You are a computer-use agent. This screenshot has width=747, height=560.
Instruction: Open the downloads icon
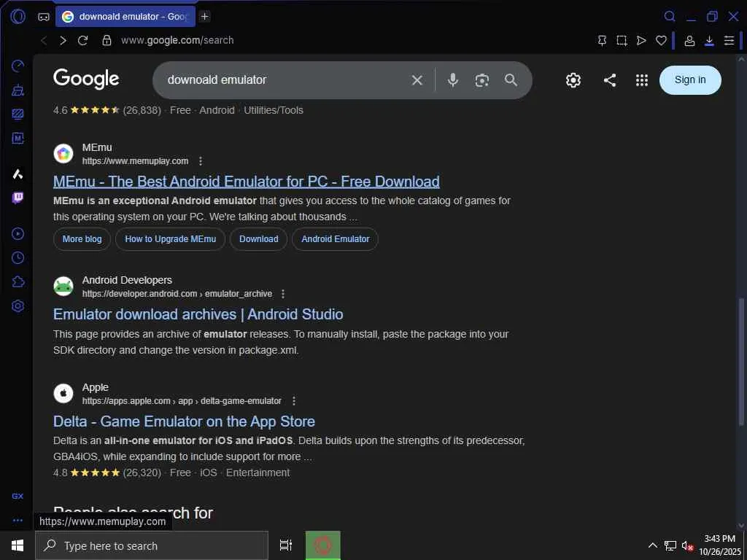click(x=709, y=41)
